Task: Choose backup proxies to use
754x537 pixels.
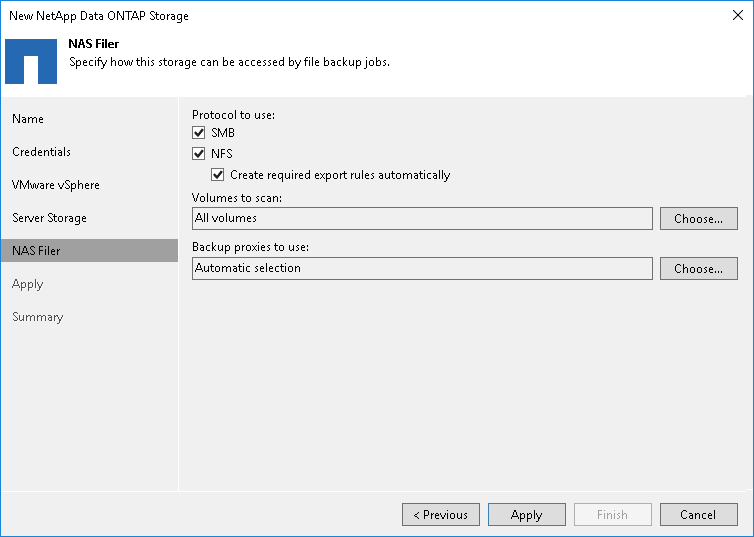Action: click(698, 268)
